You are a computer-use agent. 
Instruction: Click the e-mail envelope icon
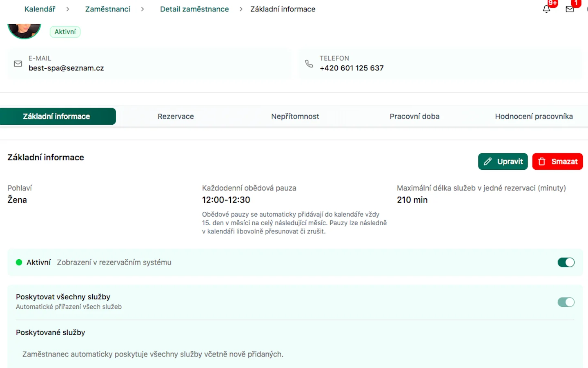tap(18, 64)
